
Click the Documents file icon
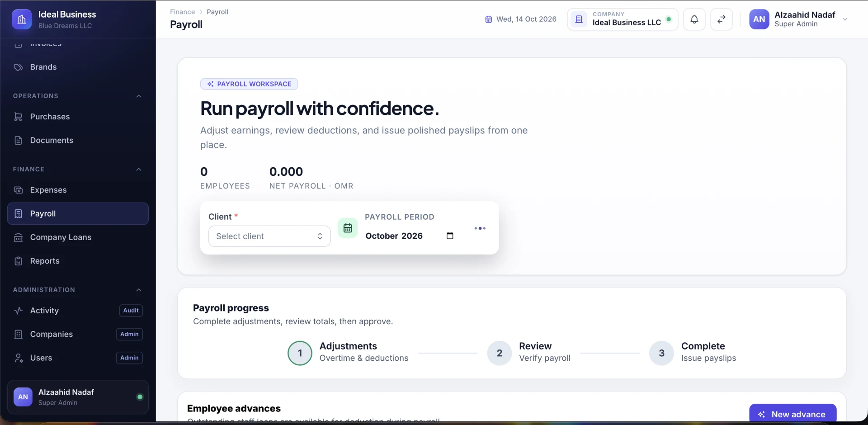[18, 140]
